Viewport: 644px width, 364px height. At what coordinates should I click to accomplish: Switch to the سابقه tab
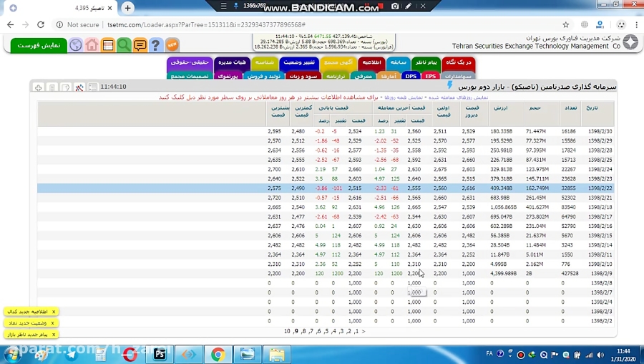tap(399, 62)
